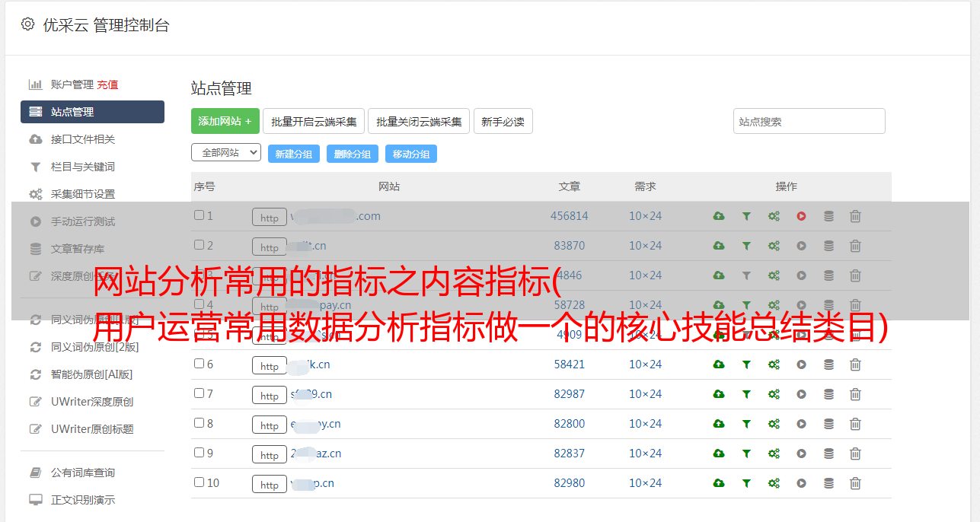Click 删除分组 button
980x522 pixels.
pos(353,154)
